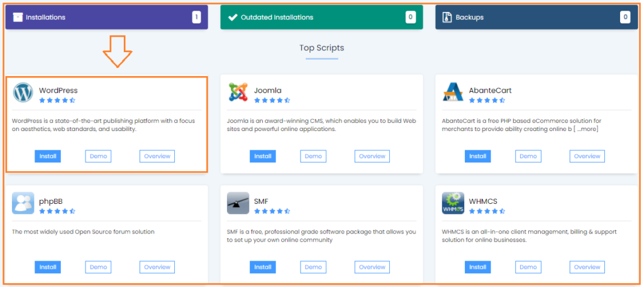Viewport: 644px width, 287px height.
Task: Install WHMCS
Action: click(x=478, y=267)
